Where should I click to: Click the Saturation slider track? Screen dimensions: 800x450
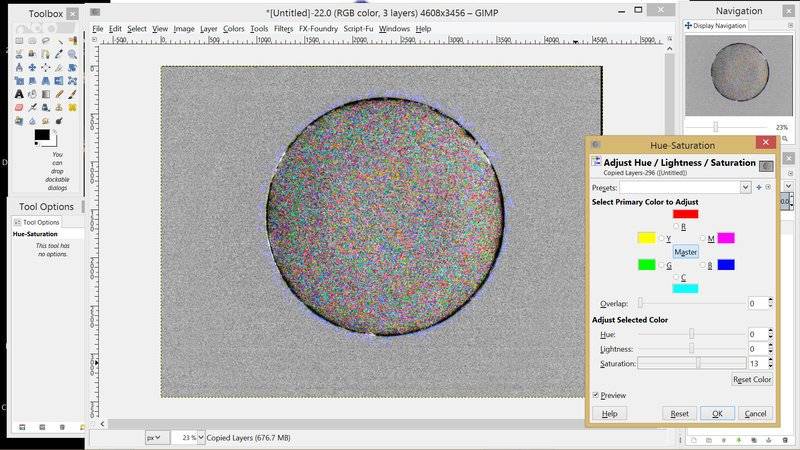coord(691,363)
